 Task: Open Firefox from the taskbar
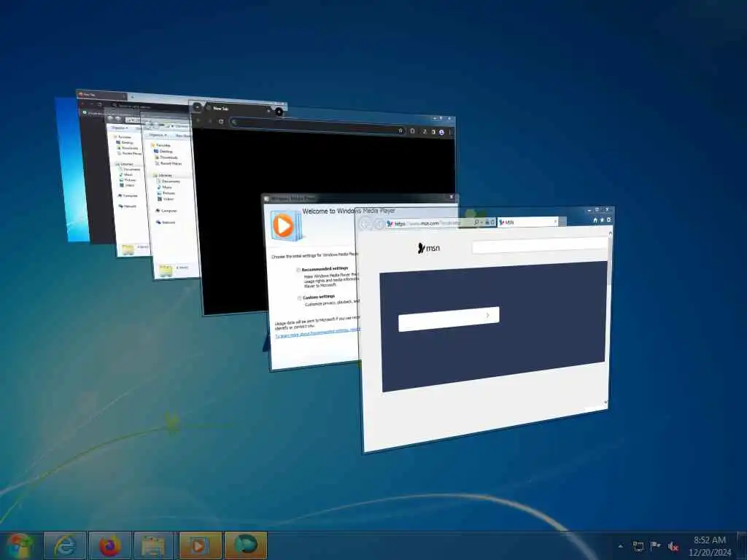[x=110, y=546]
